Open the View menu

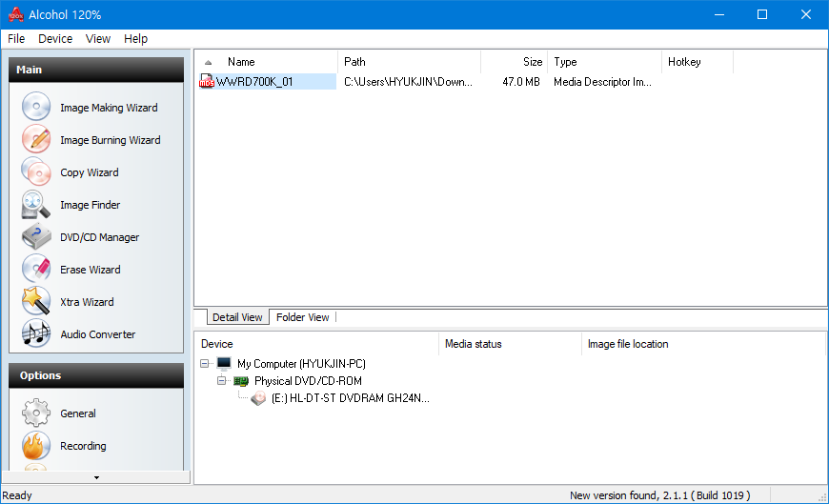point(98,39)
